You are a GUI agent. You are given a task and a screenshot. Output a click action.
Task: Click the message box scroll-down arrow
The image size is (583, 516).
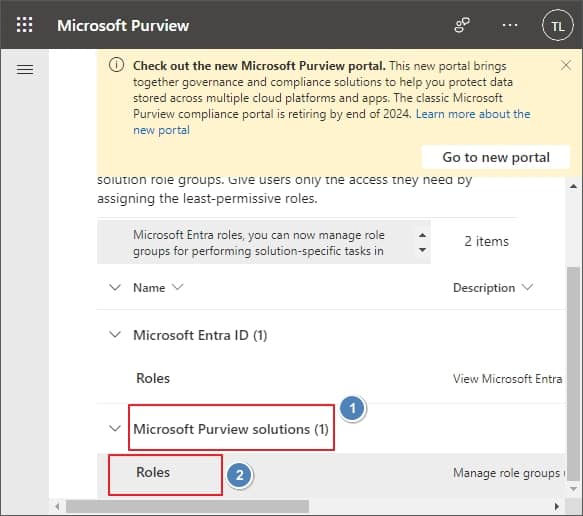click(x=422, y=250)
